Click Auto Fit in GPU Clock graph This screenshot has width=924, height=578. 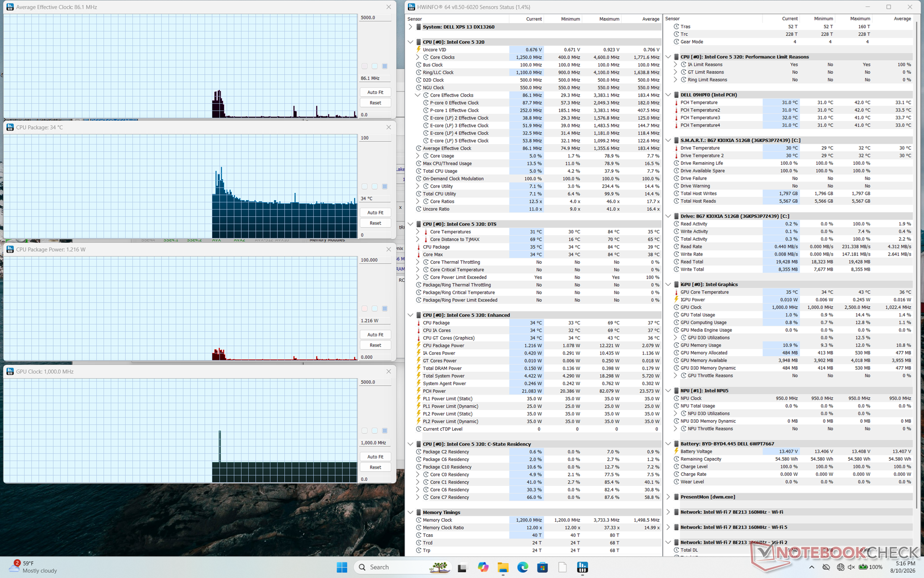pos(375,457)
